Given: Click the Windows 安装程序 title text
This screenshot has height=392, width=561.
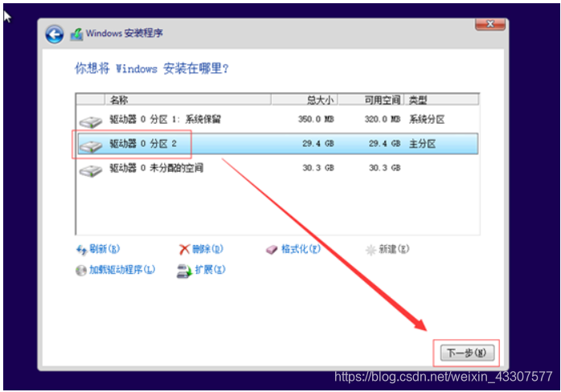Looking at the screenshot, I should pos(124,33).
